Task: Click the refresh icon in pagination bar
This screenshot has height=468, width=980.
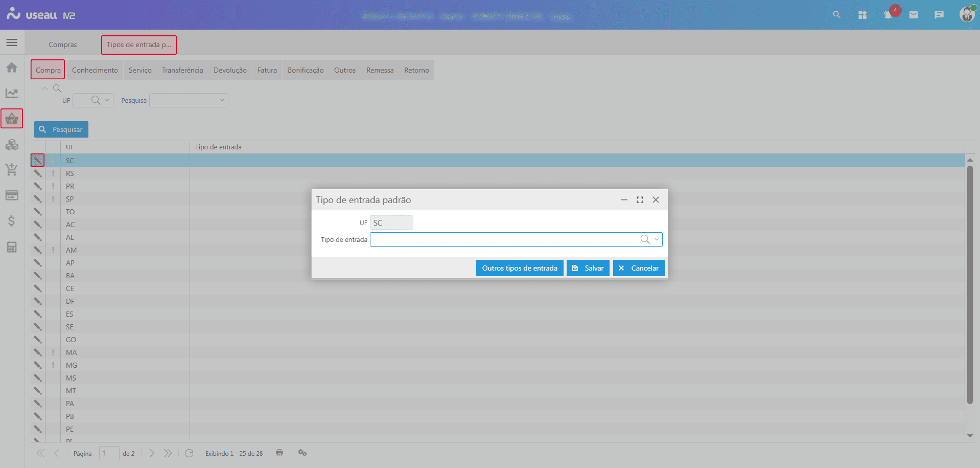Action: click(189, 453)
